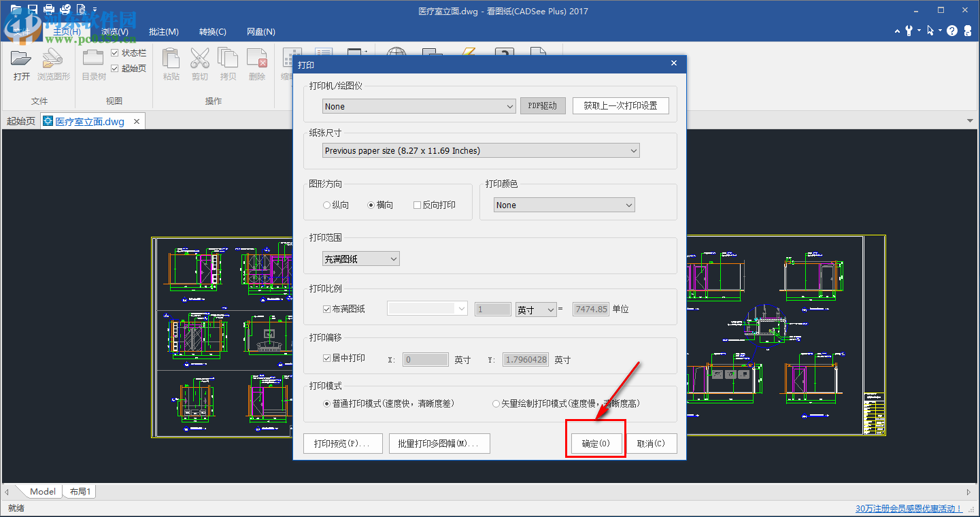Click the Y offset field showing 1.7960428
This screenshot has width=980, height=517.
coord(526,359)
